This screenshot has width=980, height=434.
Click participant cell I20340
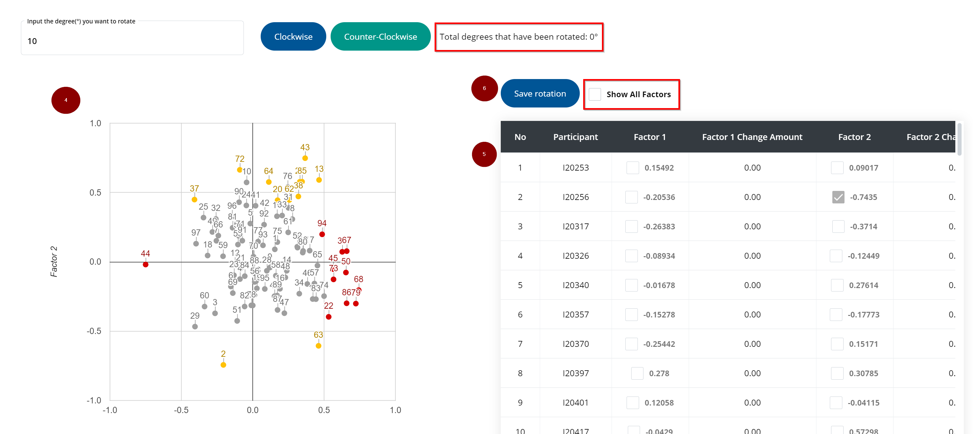pos(575,285)
